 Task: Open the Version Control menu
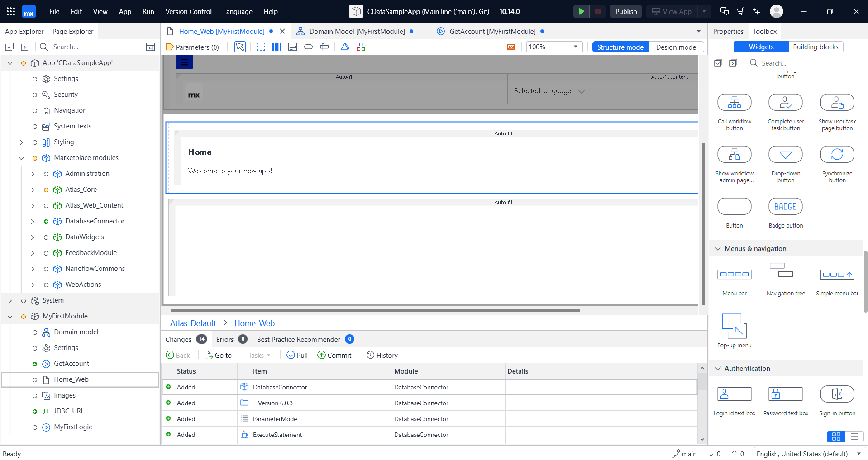(x=188, y=12)
